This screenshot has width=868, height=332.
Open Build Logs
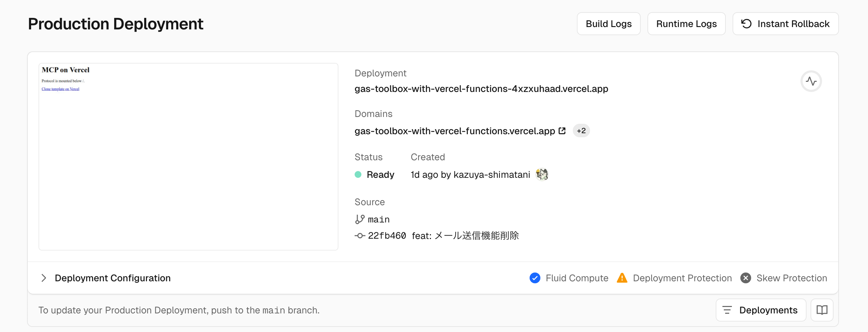coord(609,24)
